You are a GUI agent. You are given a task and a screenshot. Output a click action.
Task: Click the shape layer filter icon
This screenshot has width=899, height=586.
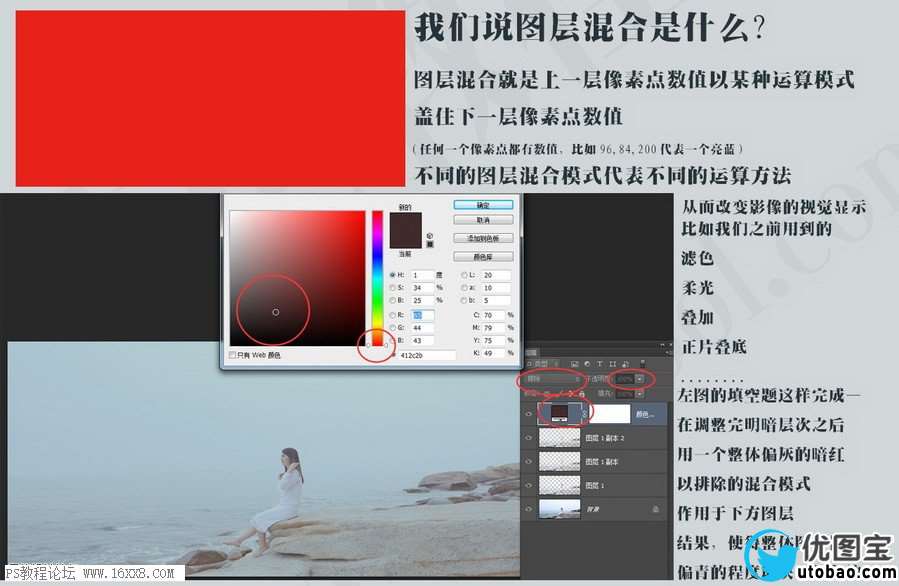[612, 364]
